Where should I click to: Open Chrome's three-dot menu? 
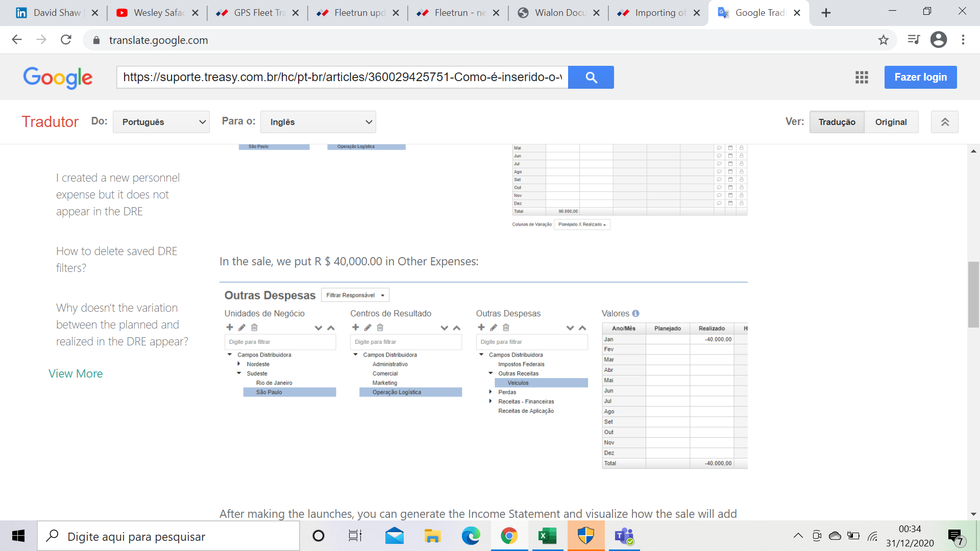(963, 40)
